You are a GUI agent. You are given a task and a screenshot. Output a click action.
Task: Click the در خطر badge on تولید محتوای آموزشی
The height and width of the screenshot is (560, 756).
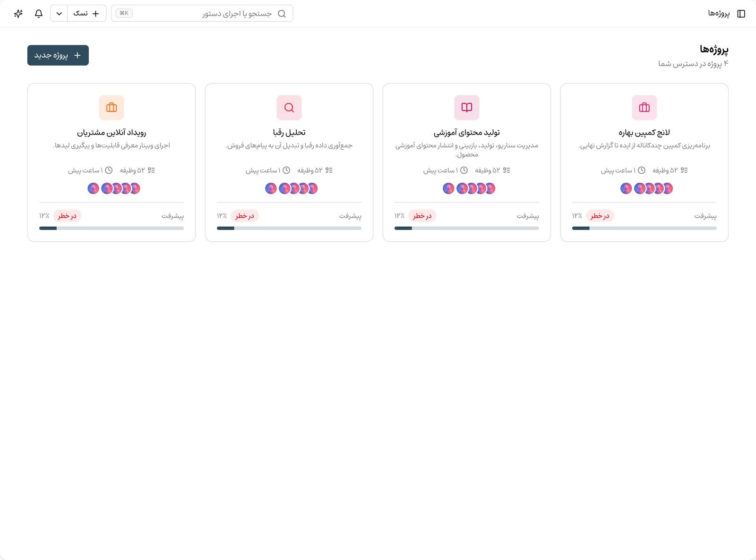point(422,216)
